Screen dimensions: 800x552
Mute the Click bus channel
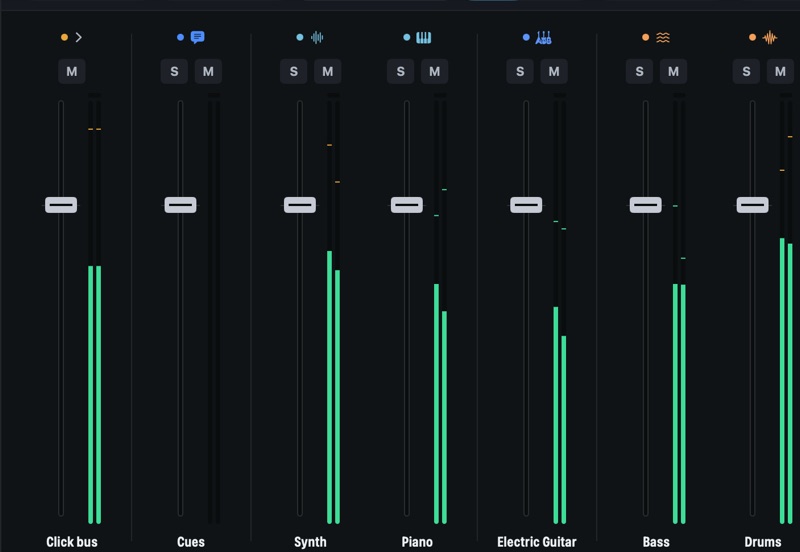click(71, 71)
